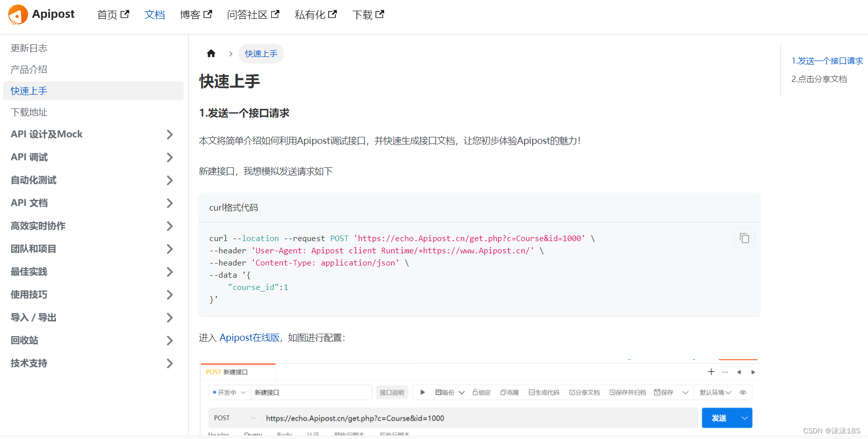
Task: Expand the API 设计及Mock category chevron
Action: coord(170,134)
